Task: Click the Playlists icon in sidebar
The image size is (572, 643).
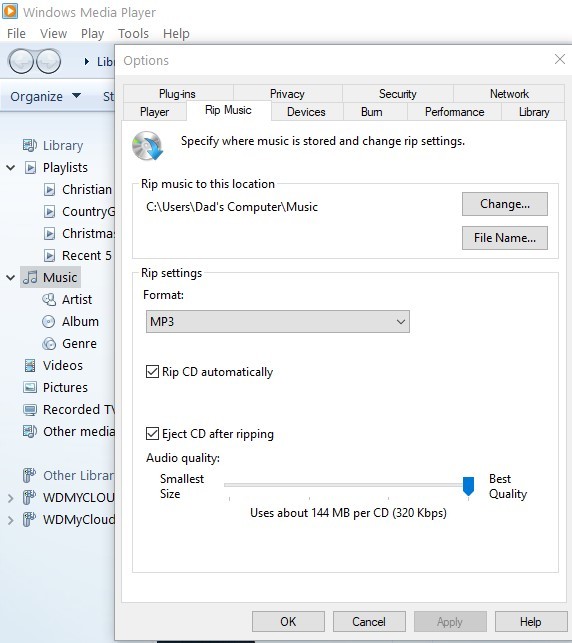Action: pos(30,167)
